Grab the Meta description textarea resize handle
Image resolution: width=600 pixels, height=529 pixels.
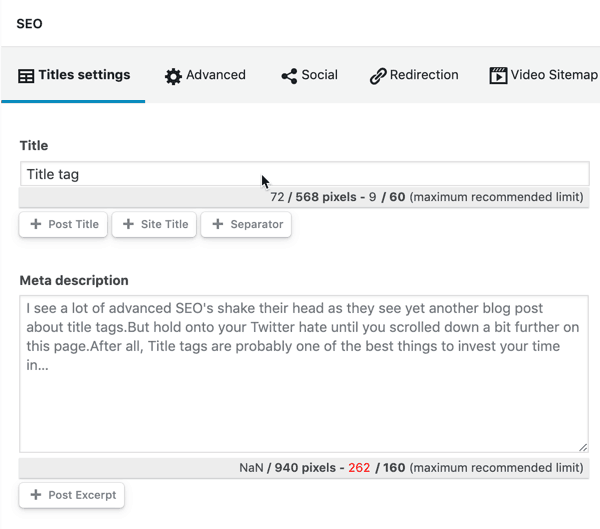583,447
